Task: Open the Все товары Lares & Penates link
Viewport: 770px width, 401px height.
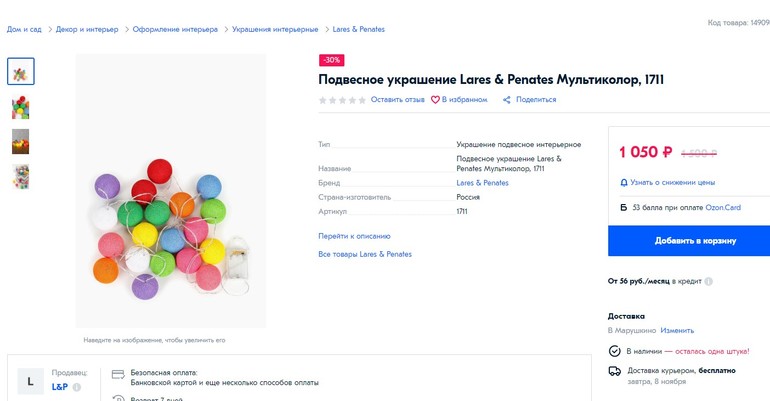Action: [365, 254]
